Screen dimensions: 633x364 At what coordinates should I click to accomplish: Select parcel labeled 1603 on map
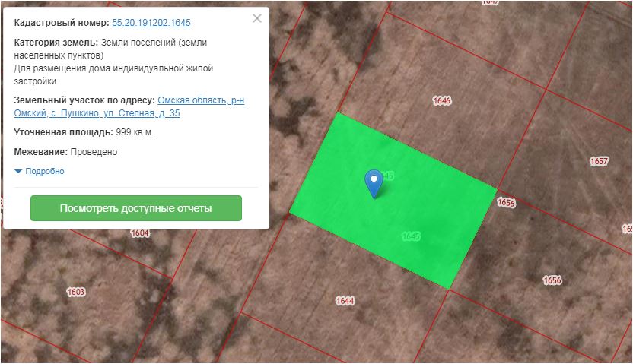pos(76,292)
